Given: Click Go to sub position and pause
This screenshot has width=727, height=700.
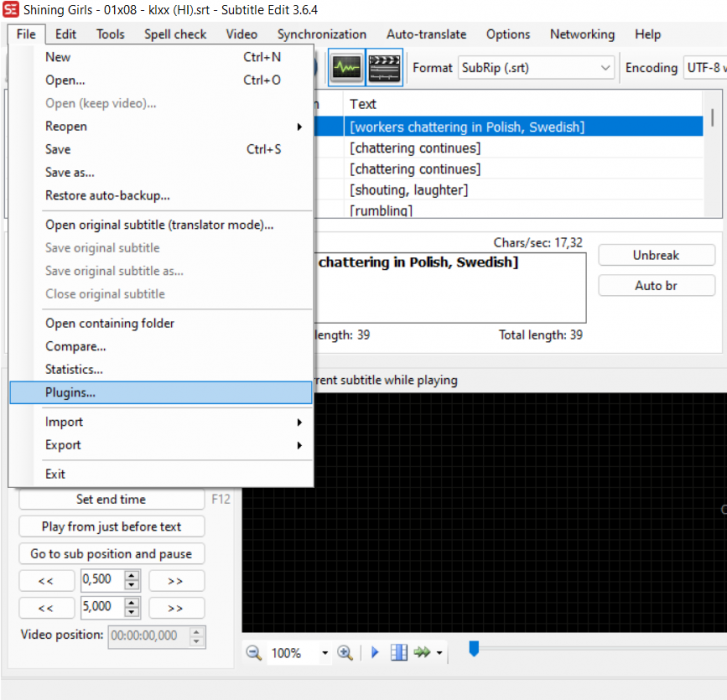Looking at the screenshot, I should point(111,554).
